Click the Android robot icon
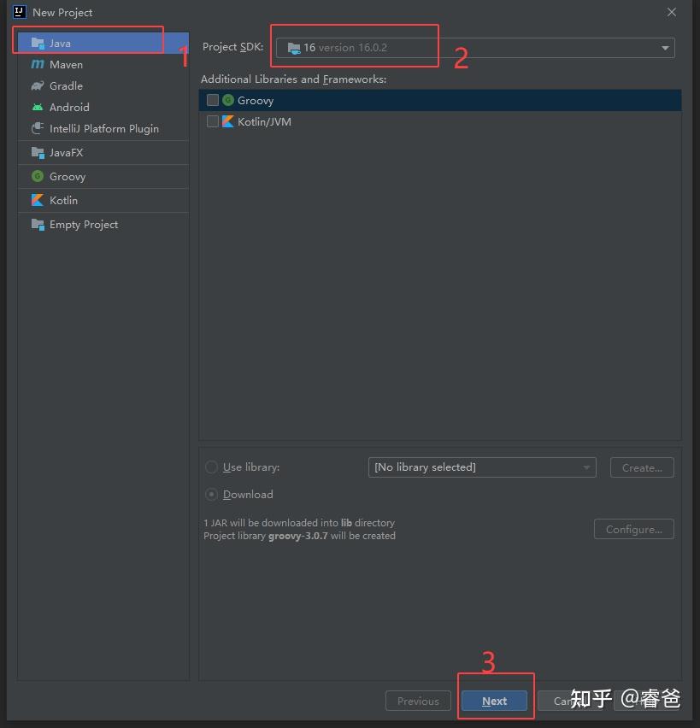 pyautogui.click(x=38, y=107)
